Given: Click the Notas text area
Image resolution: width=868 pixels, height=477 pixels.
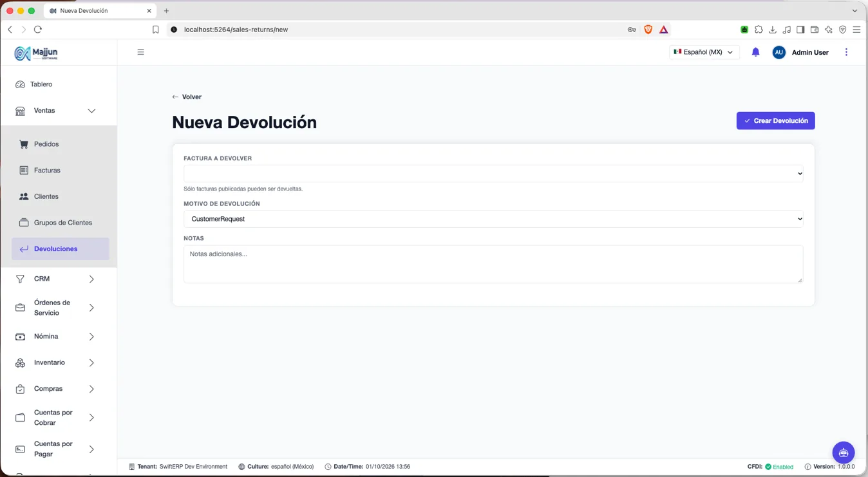Looking at the screenshot, I should (x=493, y=264).
